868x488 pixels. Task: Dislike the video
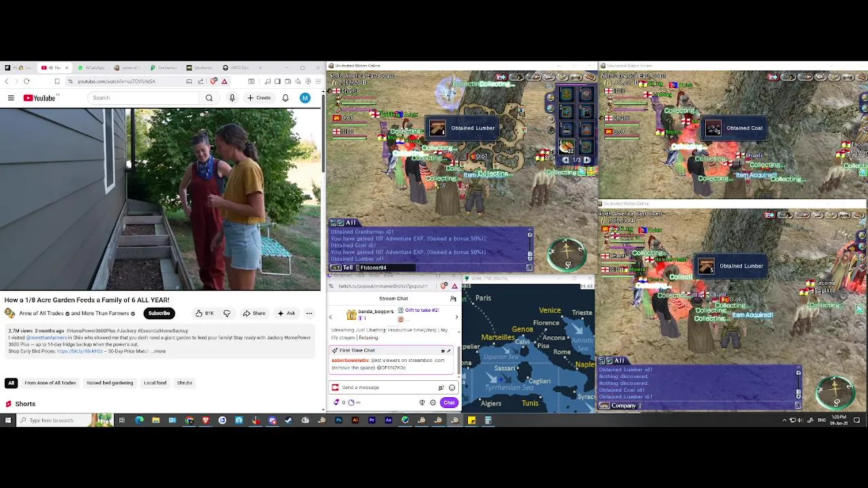[x=227, y=313]
